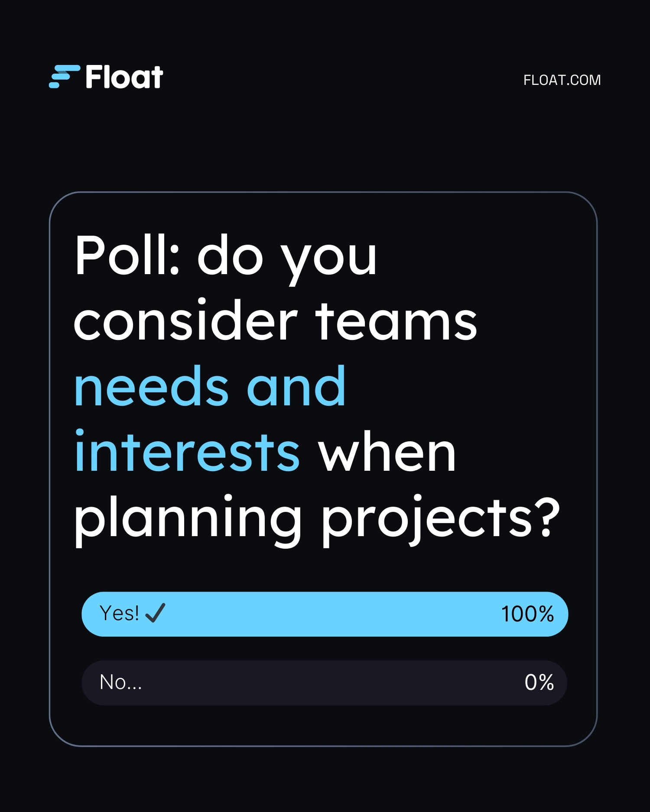This screenshot has width=650, height=812.
Task: Click the word 'when' in heading
Action: pos(387,453)
